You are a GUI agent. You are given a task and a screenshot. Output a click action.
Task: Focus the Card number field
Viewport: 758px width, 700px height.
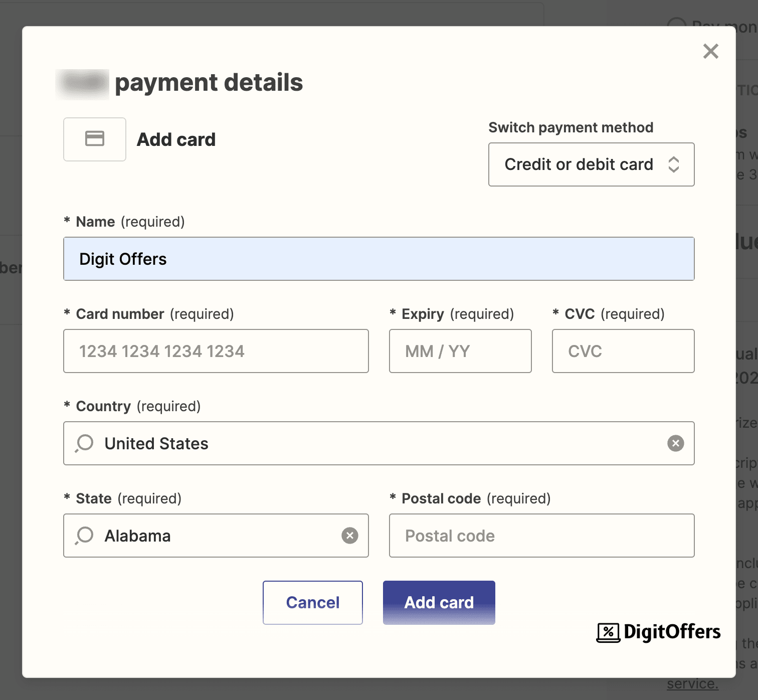point(216,351)
